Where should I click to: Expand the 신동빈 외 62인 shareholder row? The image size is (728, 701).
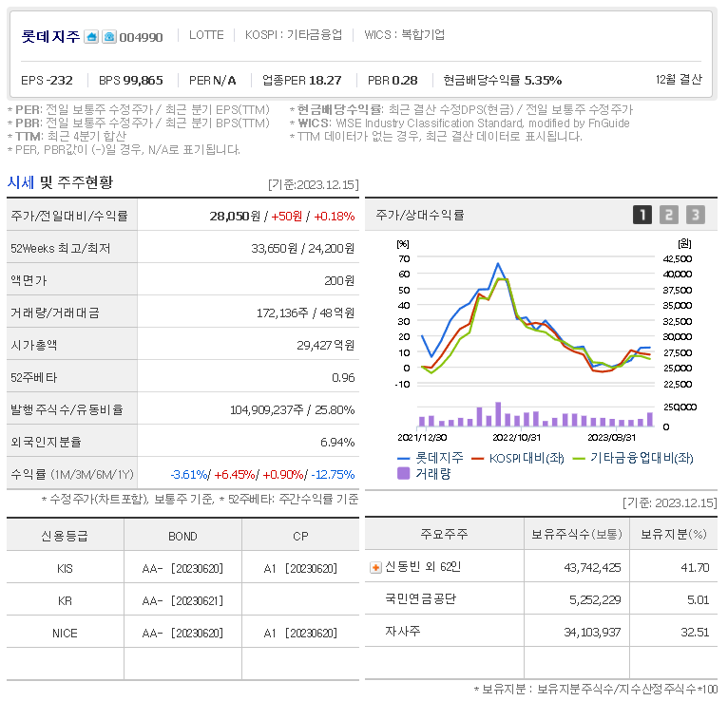375,567
